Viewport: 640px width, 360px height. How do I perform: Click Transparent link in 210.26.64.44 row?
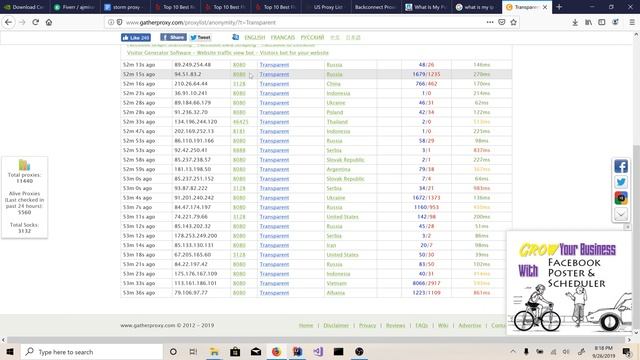(x=274, y=84)
